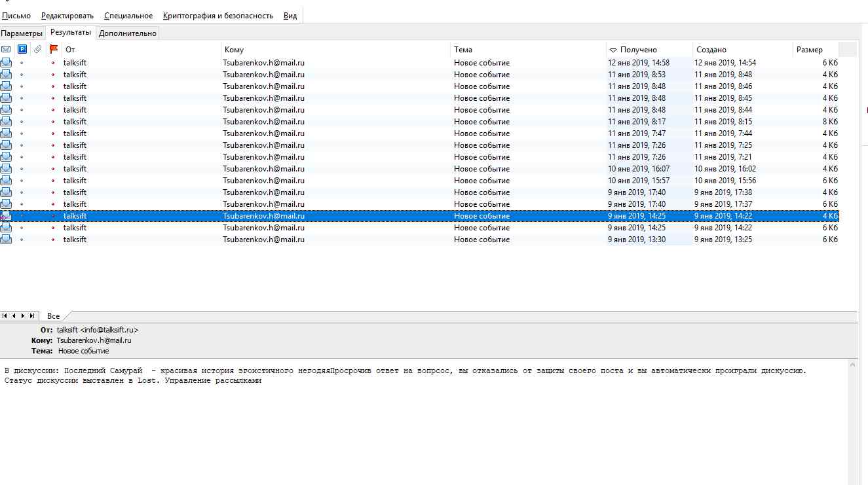Toggle parked mark on message received 11 янв 2019, 7:47
The width and height of the screenshot is (868, 485).
point(22,134)
